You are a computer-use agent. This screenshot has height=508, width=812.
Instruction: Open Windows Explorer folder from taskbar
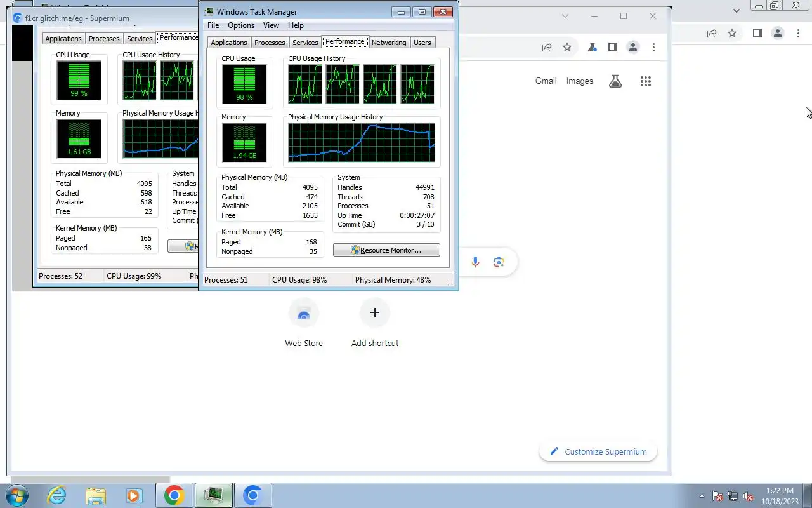pyautogui.click(x=95, y=495)
